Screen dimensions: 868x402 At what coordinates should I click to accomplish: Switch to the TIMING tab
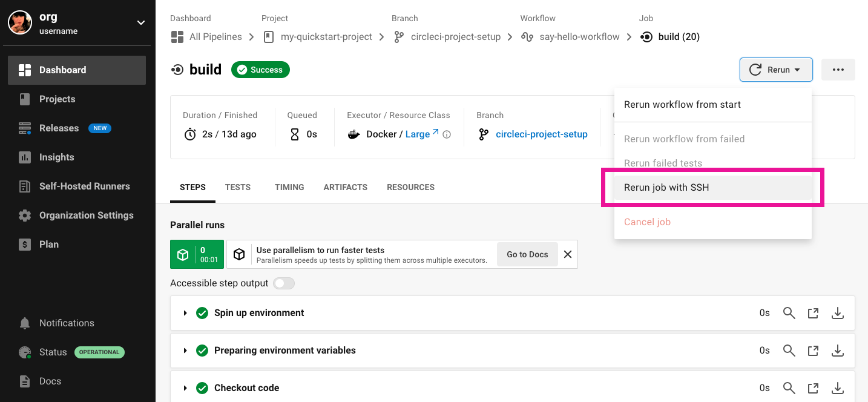[x=289, y=188]
